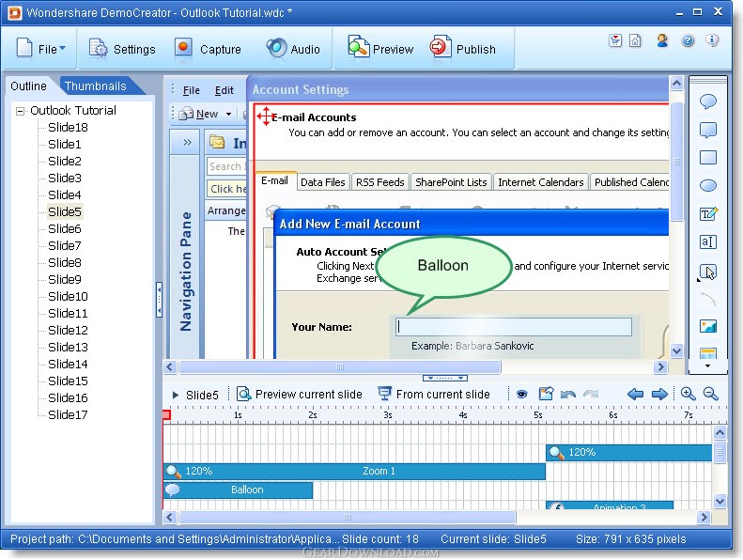Viewport: 743px width, 560px height.
Task: Click the redo arrow in timeline toolbar
Action: point(591,394)
